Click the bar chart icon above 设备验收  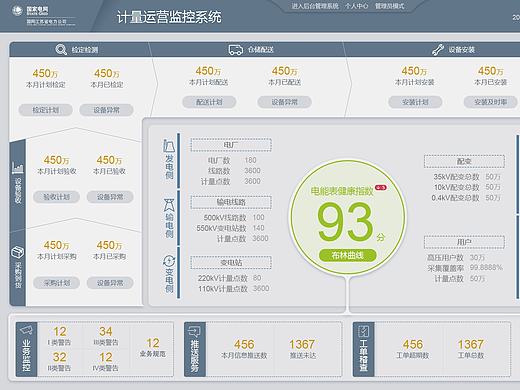17,168
